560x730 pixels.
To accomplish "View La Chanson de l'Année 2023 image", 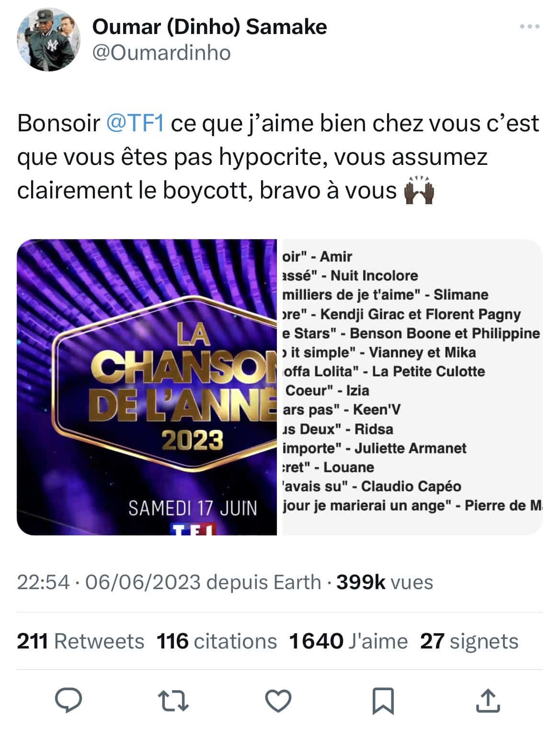I will tap(147, 387).
